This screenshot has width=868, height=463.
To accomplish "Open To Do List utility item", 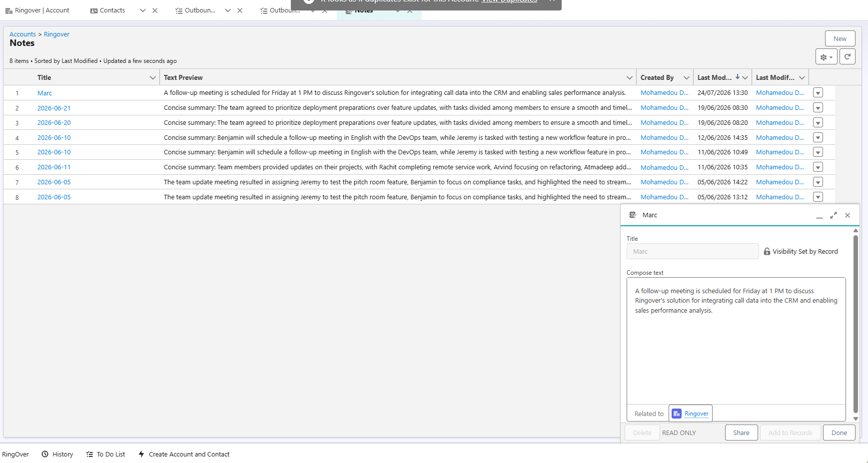I will point(105,454).
